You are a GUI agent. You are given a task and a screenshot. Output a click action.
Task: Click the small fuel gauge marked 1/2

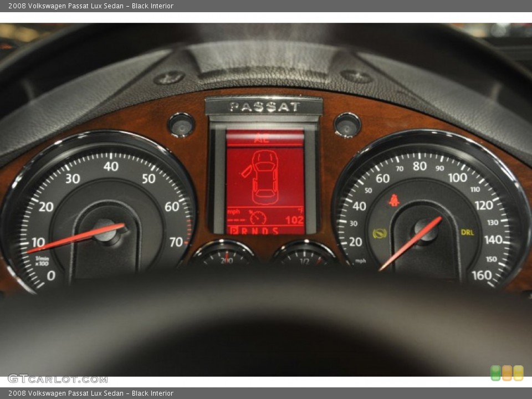[305, 253]
